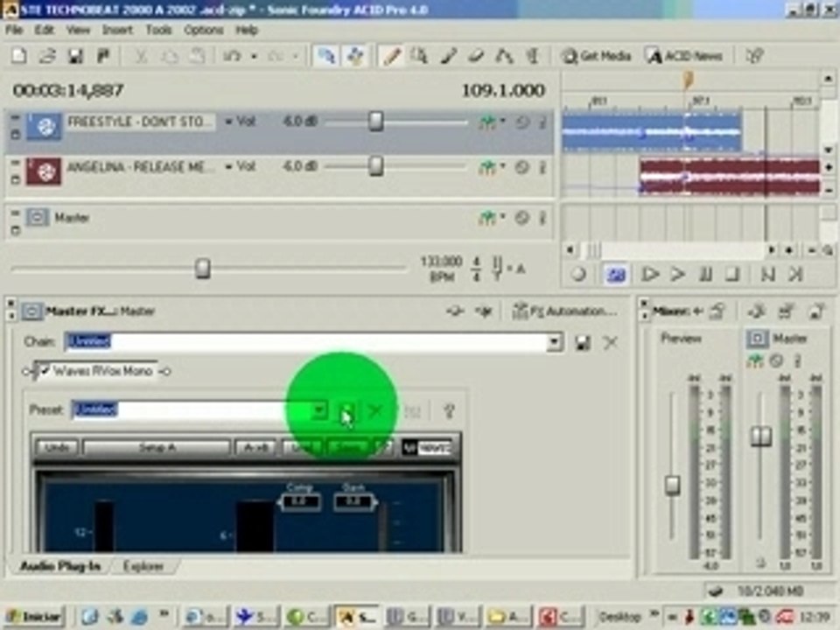
Task: Save the FX chain preset
Action: tap(583, 342)
